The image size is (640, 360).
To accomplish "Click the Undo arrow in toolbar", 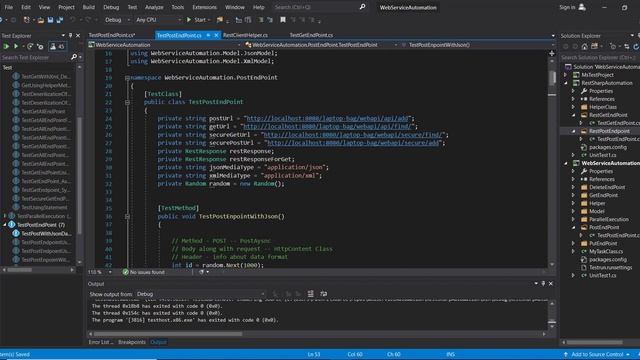I will click(73, 20).
